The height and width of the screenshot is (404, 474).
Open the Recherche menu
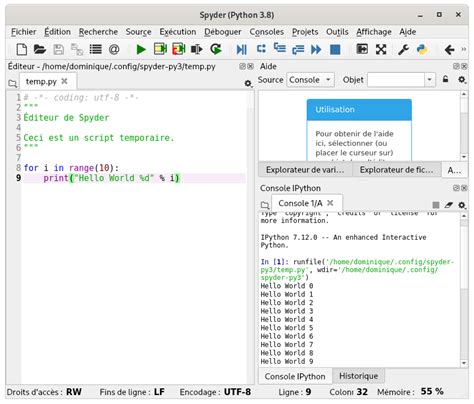click(x=98, y=32)
